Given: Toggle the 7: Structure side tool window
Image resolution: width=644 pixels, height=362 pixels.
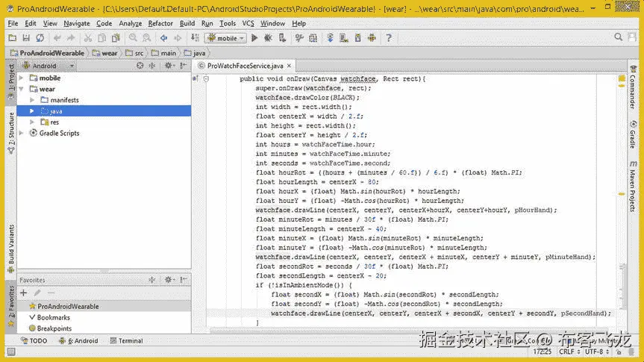Looking at the screenshot, I should 11,133.
